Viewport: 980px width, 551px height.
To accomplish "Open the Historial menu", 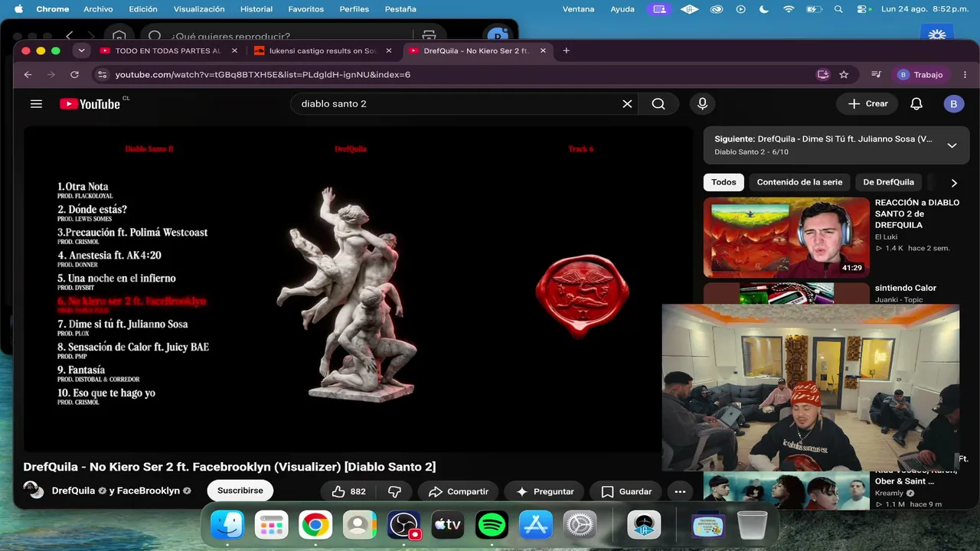I will tap(256, 9).
